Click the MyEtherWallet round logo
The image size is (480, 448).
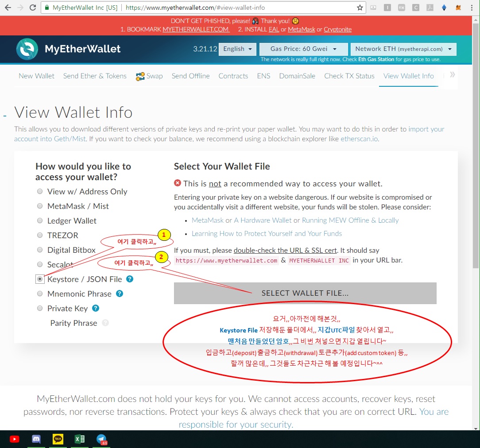[x=27, y=49]
